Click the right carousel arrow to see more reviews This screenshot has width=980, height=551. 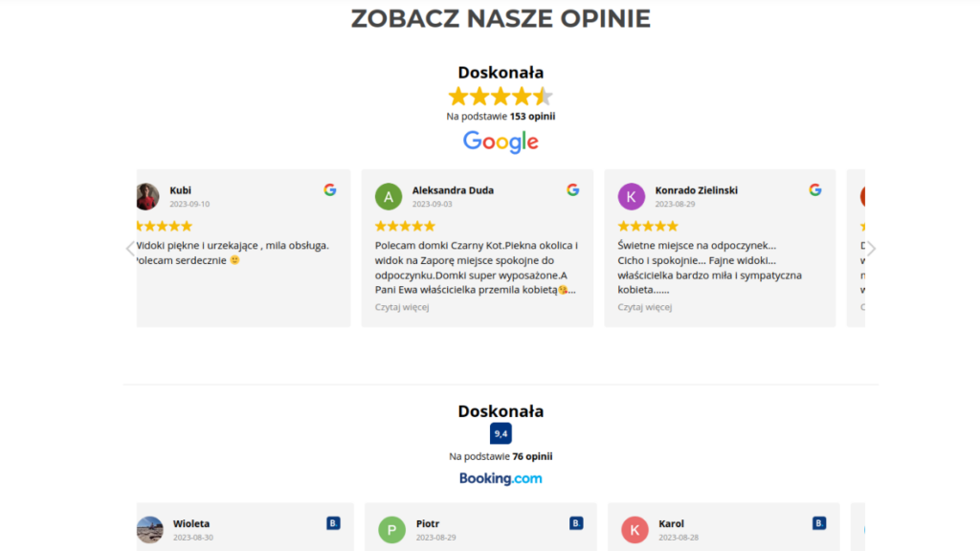(872, 249)
